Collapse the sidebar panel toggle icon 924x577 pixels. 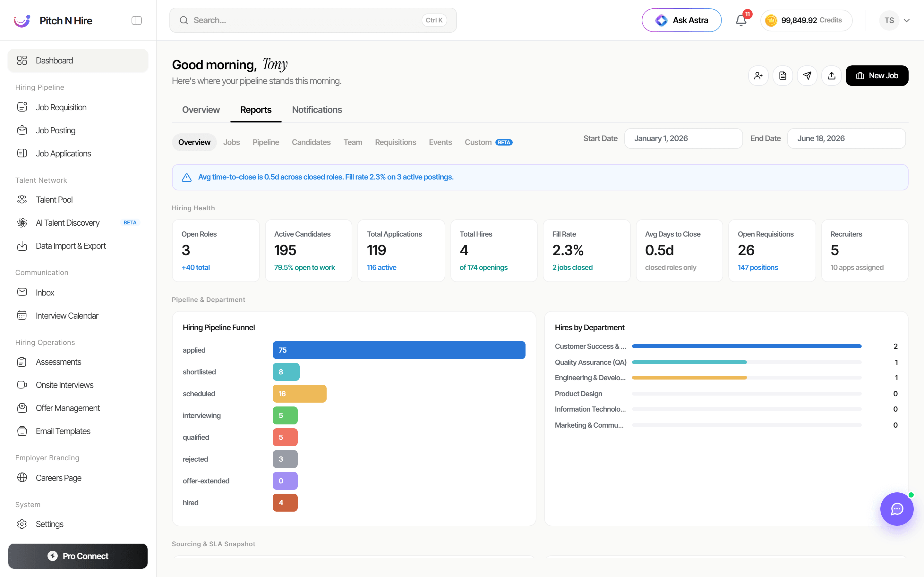click(x=136, y=21)
